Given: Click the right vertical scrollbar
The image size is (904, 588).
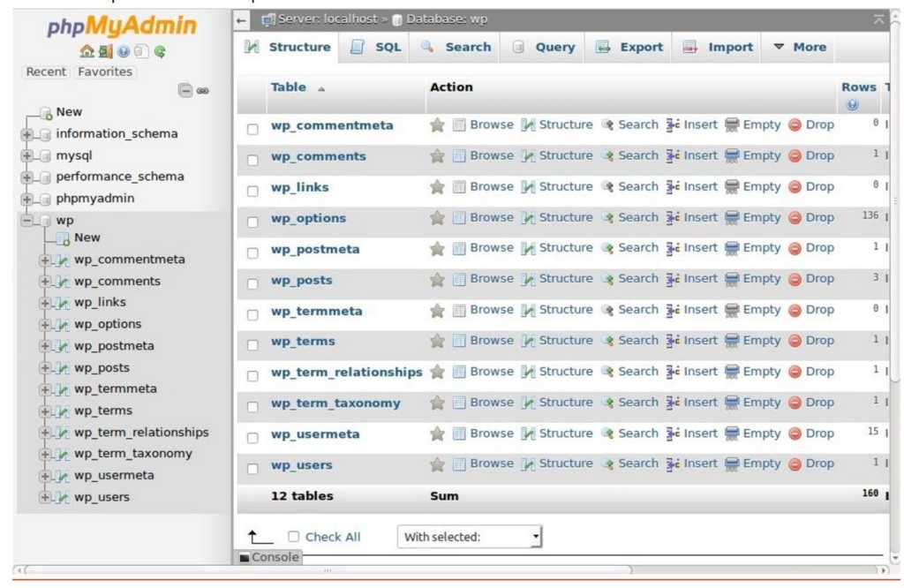Looking at the screenshot, I should pyautogui.click(x=895, y=202).
